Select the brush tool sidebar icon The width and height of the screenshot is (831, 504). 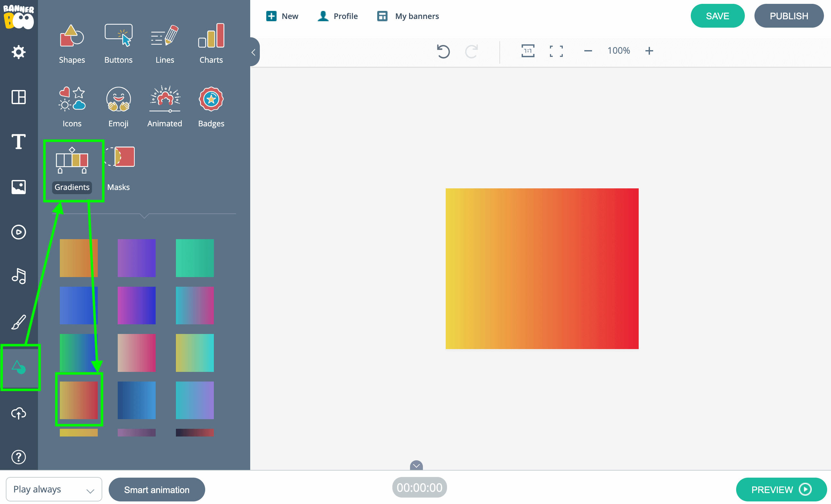click(19, 322)
